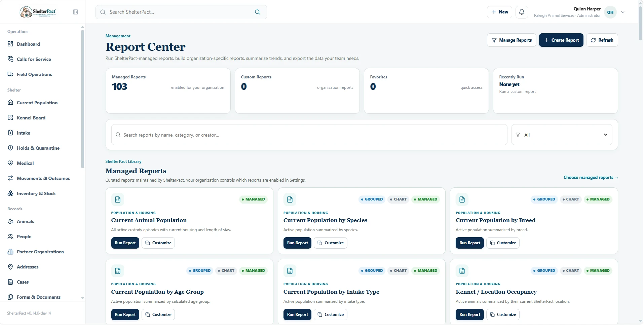Open Kennel Board from sidebar
The image size is (644, 325).
click(31, 118)
